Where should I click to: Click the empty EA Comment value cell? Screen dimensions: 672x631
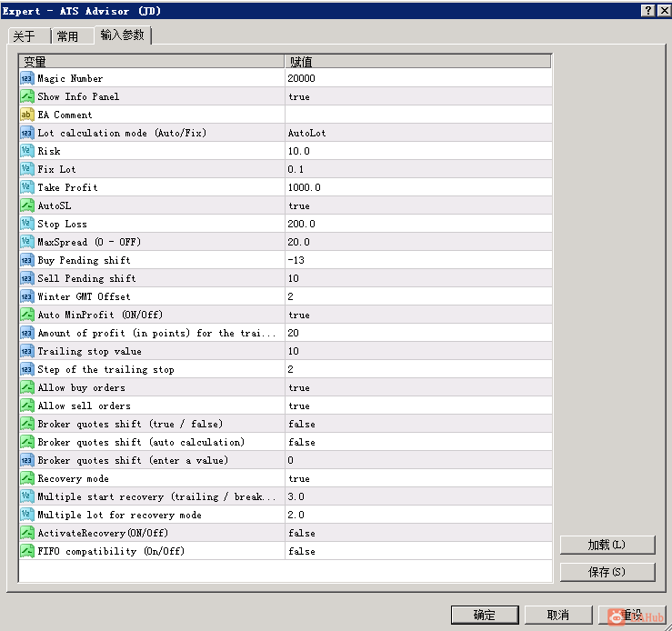click(418, 115)
